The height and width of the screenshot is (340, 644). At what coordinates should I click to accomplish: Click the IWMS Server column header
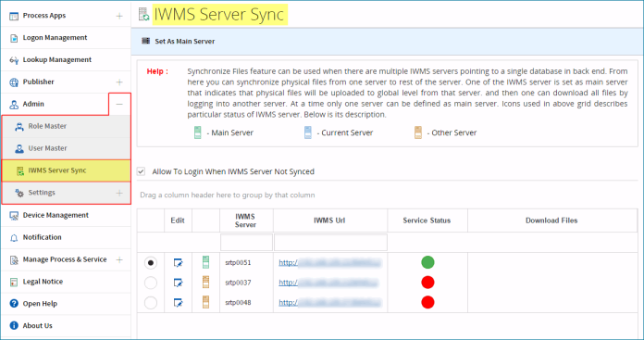tap(246, 220)
